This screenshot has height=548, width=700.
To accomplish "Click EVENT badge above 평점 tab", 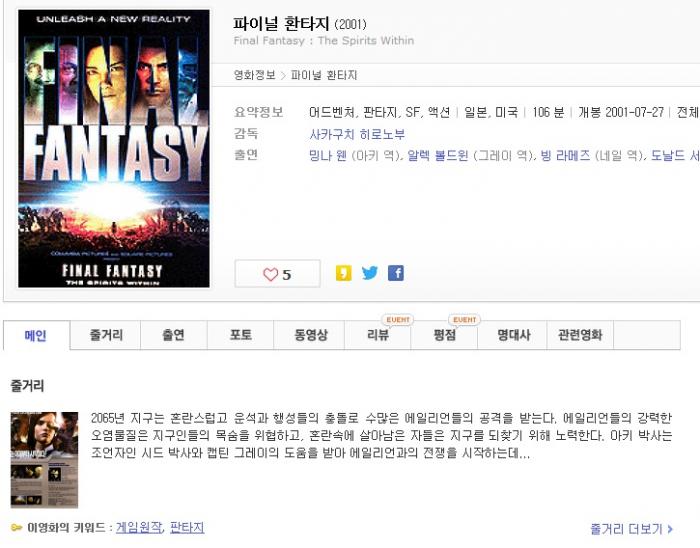I will click(x=464, y=320).
